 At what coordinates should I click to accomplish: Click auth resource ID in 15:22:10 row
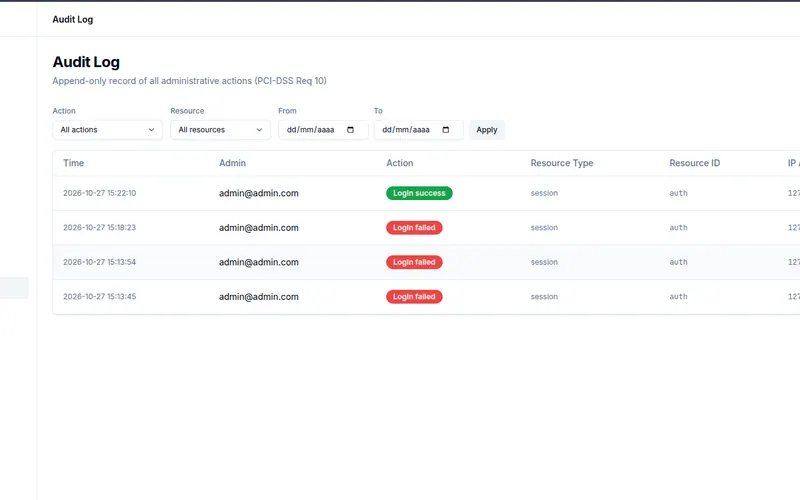click(x=678, y=193)
